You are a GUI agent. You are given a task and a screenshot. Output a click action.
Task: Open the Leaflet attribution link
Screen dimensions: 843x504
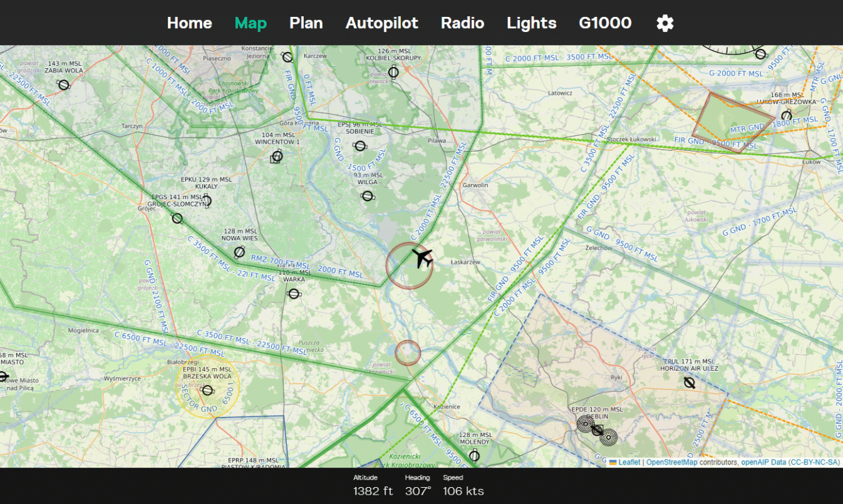(629, 462)
